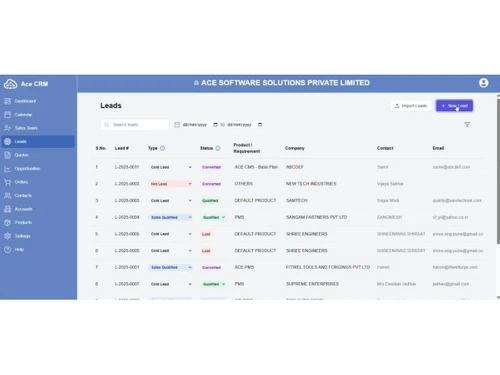Click Lost status badge in row 5
Viewport: 500px width, 375px height.
point(206,234)
